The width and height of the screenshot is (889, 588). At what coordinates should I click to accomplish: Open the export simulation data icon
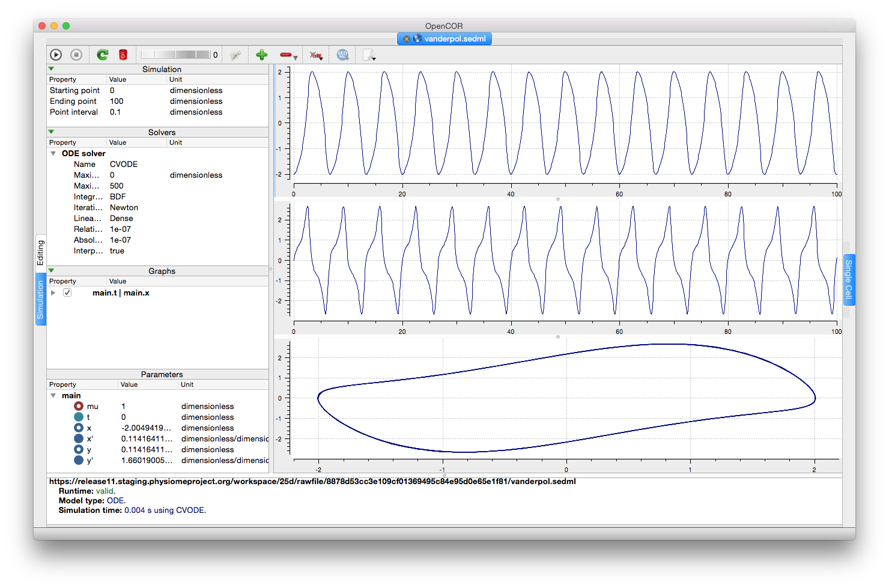coord(369,55)
